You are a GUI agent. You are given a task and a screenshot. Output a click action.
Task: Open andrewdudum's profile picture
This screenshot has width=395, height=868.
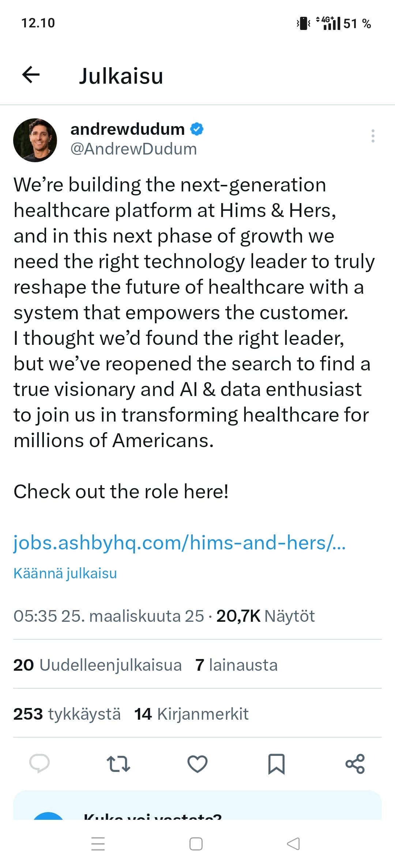pyautogui.click(x=35, y=140)
